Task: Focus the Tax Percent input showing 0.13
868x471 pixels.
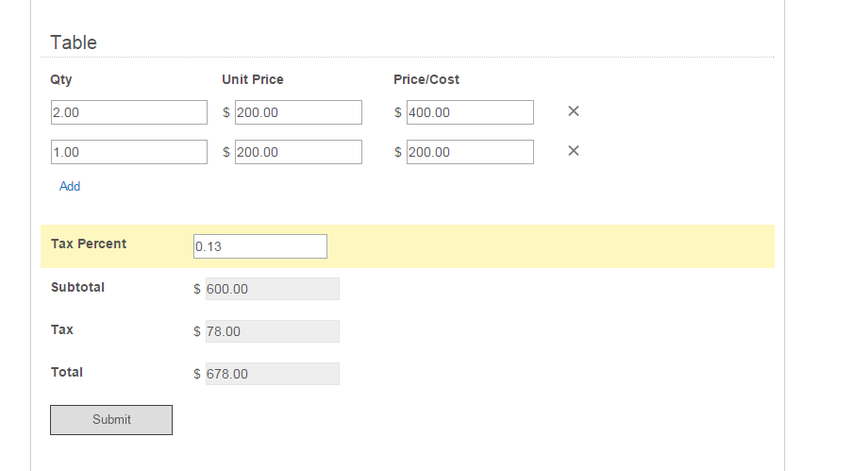Action: [x=260, y=246]
